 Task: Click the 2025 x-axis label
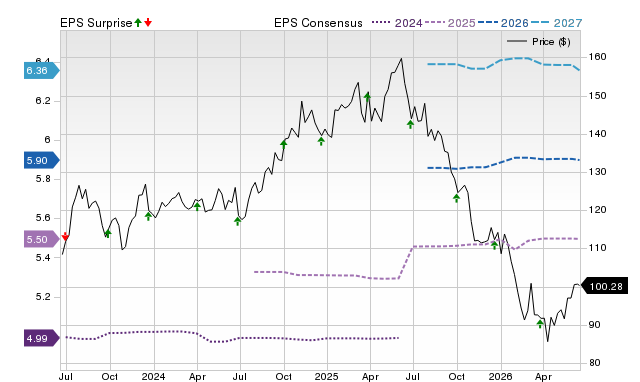click(x=327, y=376)
